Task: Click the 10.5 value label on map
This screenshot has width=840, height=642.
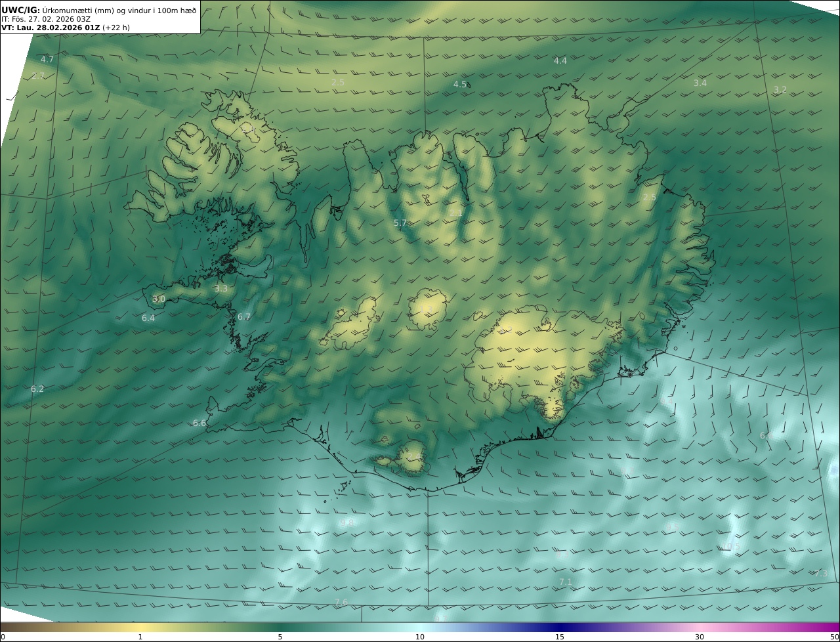Action: (731, 547)
